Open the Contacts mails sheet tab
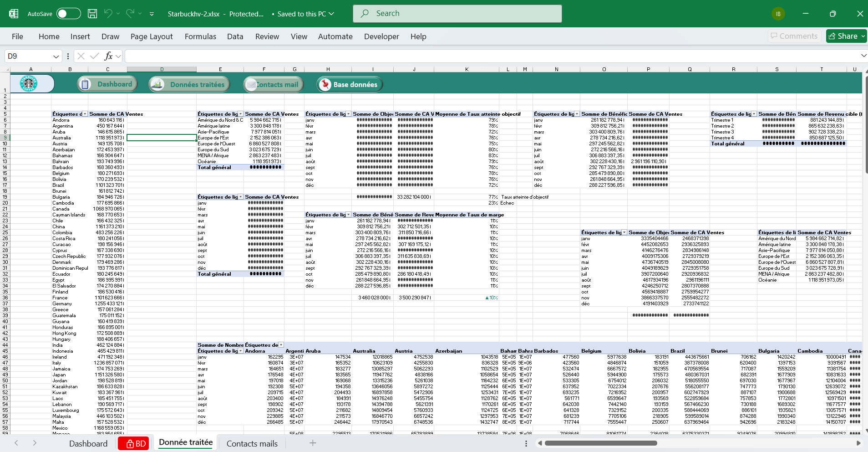The width and height of the screenshot is (868, 452). click(251, 443)
